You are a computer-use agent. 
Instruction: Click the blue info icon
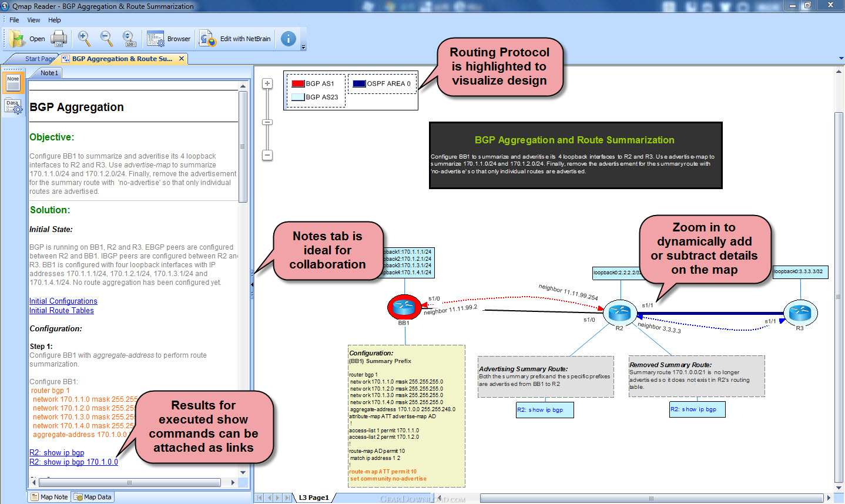(289, 39)
